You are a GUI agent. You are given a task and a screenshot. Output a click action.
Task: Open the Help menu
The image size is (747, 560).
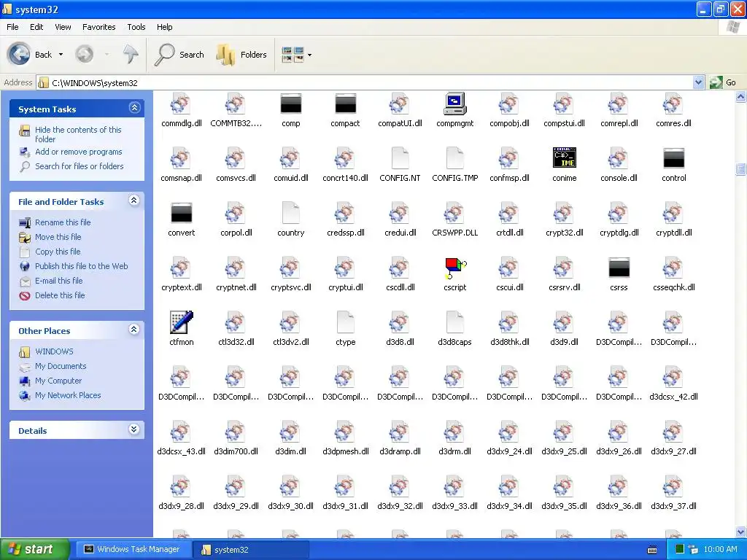click(164, 27)
